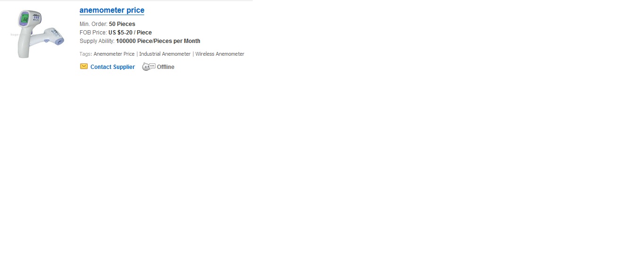Image resolution: width=644 pixels, height=271 pixels.
Task: Click the sensor tip of the horizontal thermometer
Action: 61,42
